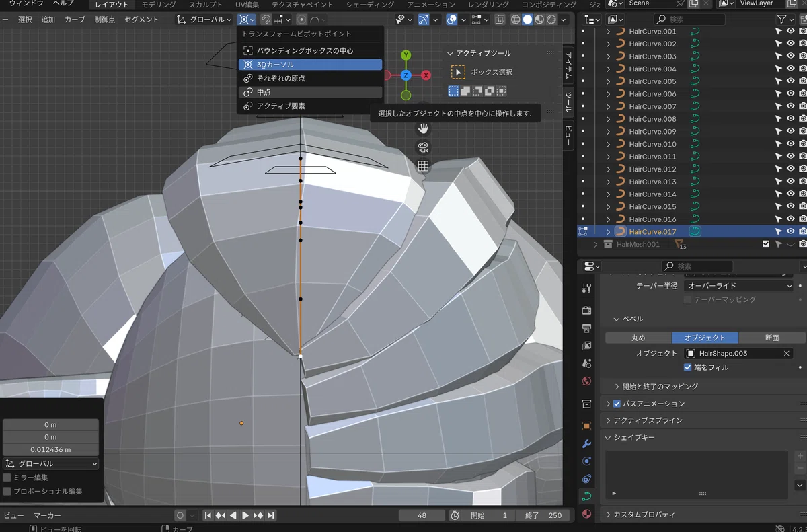The image size is (807, 532).
Task: Hide HairCurve.003 in viewport via eye icon
Action: 791,56
